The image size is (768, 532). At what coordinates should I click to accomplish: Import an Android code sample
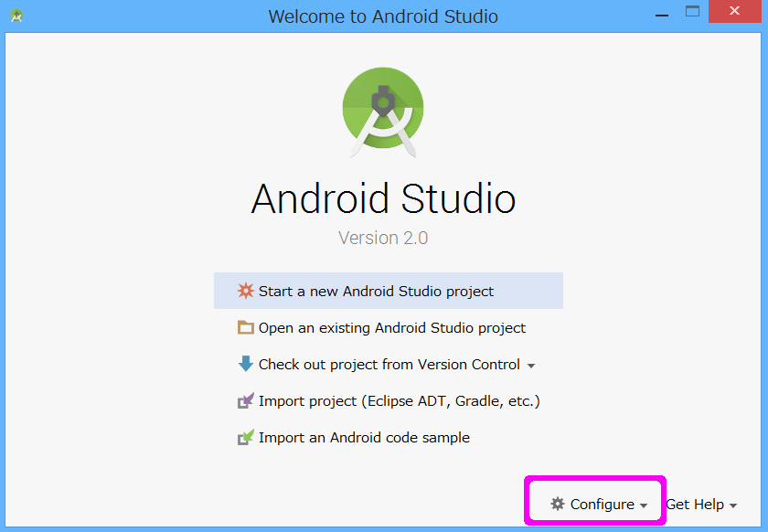(x=389, y=438)
